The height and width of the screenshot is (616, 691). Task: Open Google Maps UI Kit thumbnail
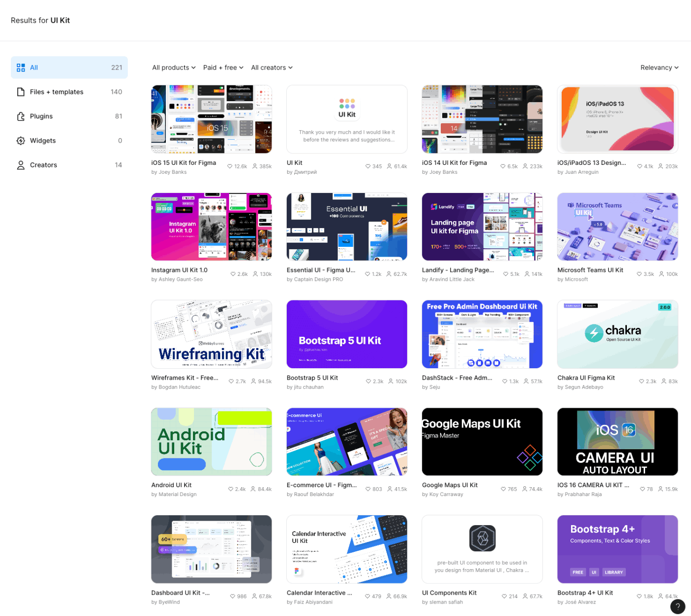pos(482,442)
